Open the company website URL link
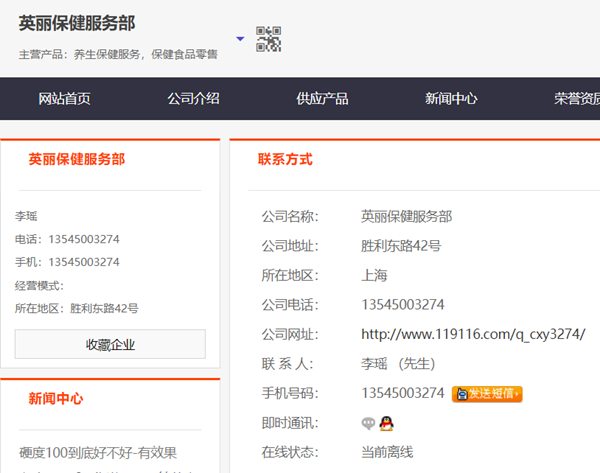 473,334
